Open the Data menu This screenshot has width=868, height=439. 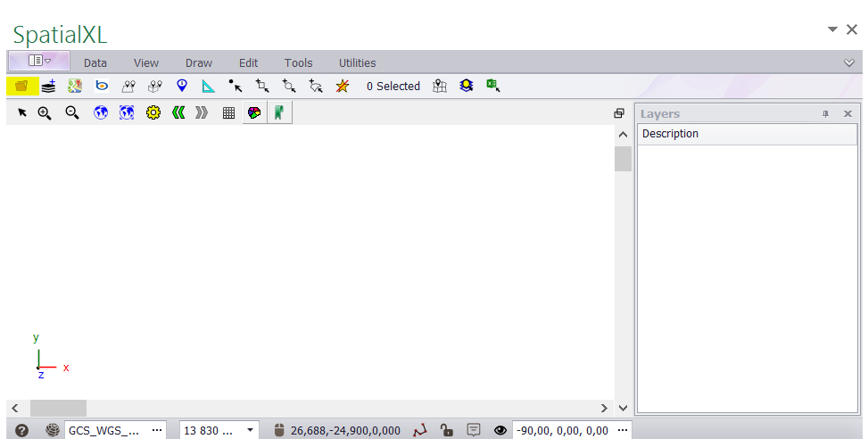95,62
